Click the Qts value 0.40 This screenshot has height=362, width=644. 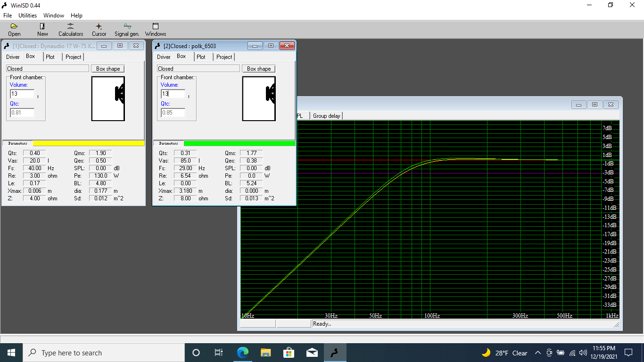(x=34, y=153)
